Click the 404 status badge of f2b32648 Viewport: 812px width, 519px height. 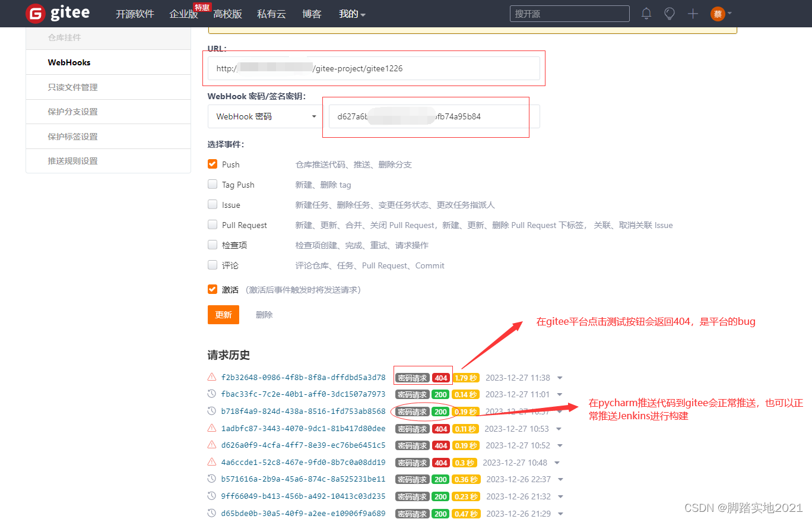point(440,378)
